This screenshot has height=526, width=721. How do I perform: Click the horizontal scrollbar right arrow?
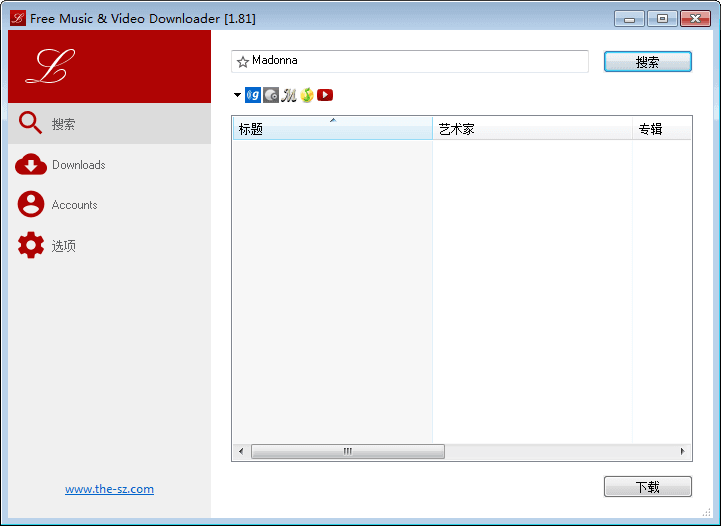click(x=683, y=452)
